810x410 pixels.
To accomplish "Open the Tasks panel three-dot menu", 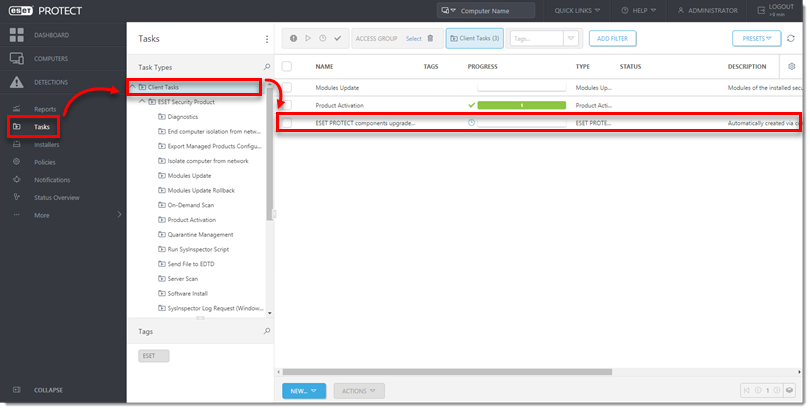I will pos(266,39).
